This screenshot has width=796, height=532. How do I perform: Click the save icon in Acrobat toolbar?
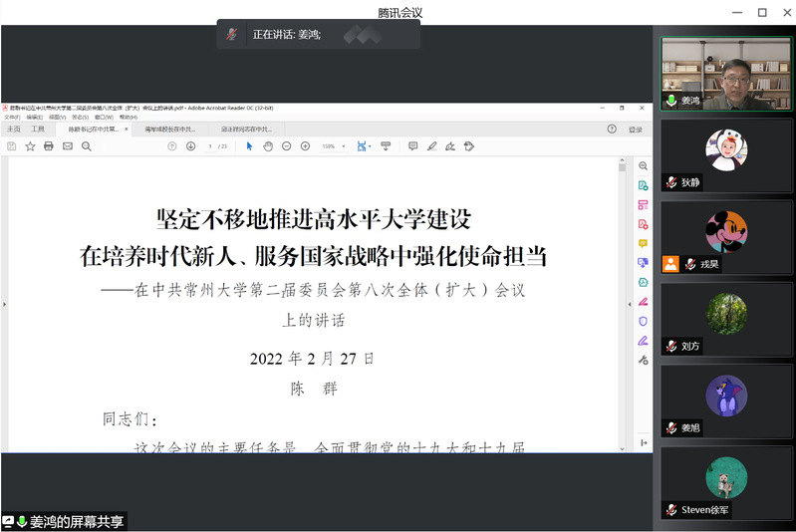(x=11, y=146)
